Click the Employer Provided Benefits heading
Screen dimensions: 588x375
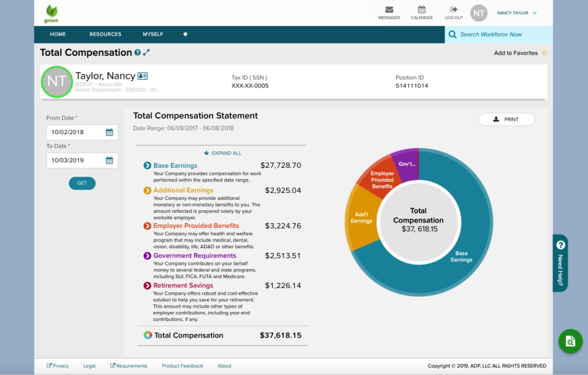pyautogui.click(x=196, y=225)
